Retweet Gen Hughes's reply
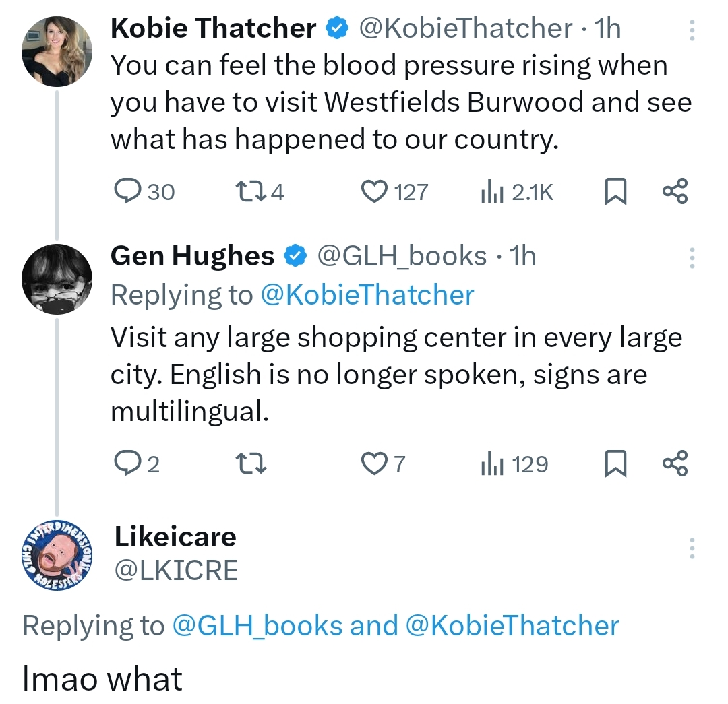 (253, 464)
